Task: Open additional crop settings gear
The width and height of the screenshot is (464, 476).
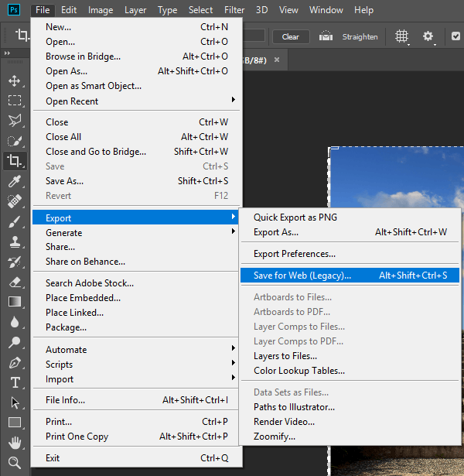Action: [x=428, y=36]
